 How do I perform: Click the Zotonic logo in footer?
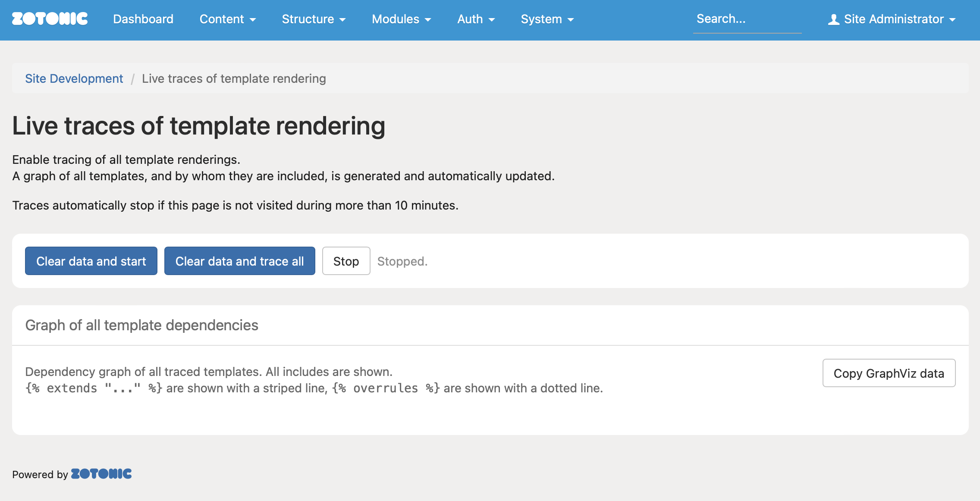click(101, 474)
